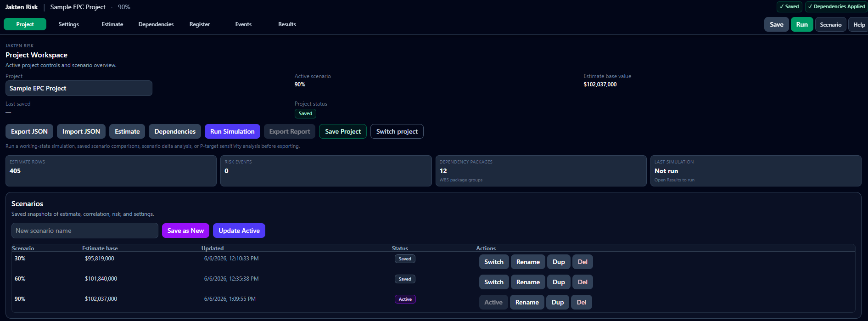Image resolution: width=868 pixels, height=321 pixels.
Task: Click the 30% scenario name
Action: [20, 259]
